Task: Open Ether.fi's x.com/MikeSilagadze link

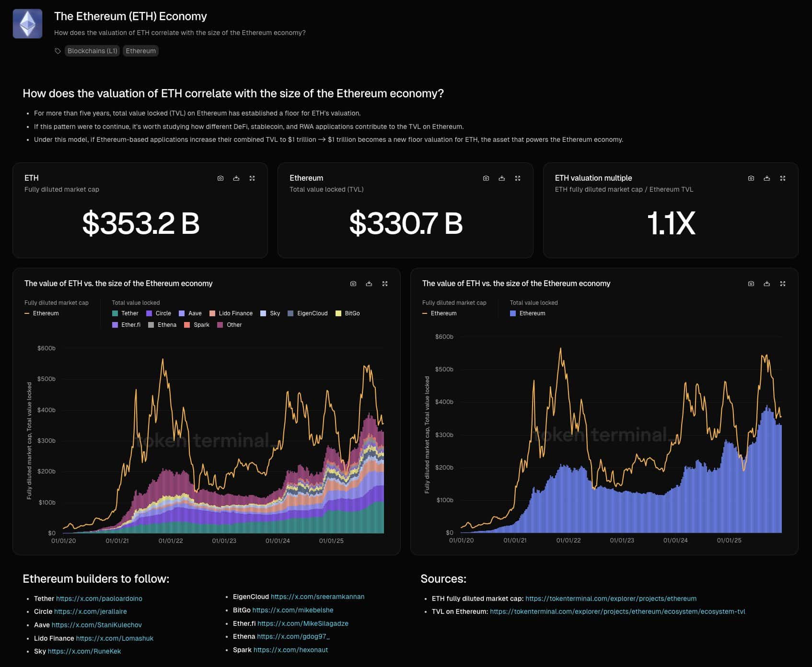Action: pos(303,623)
